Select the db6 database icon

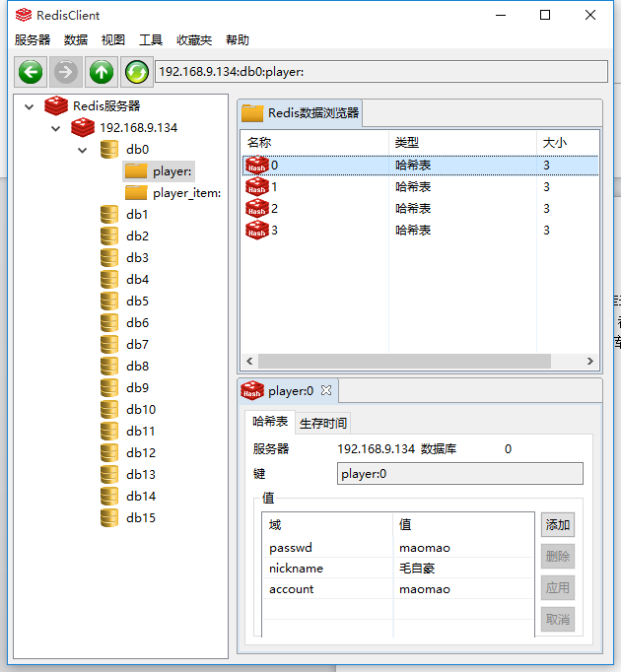click(109, 323)
